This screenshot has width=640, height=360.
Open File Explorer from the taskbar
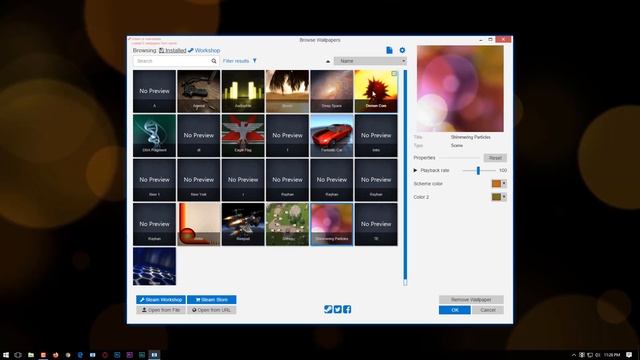31,355
